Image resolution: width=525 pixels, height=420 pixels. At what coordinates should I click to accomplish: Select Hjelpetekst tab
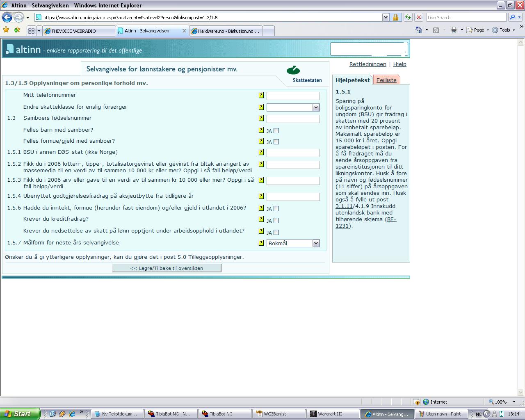(x=352, y=80)
